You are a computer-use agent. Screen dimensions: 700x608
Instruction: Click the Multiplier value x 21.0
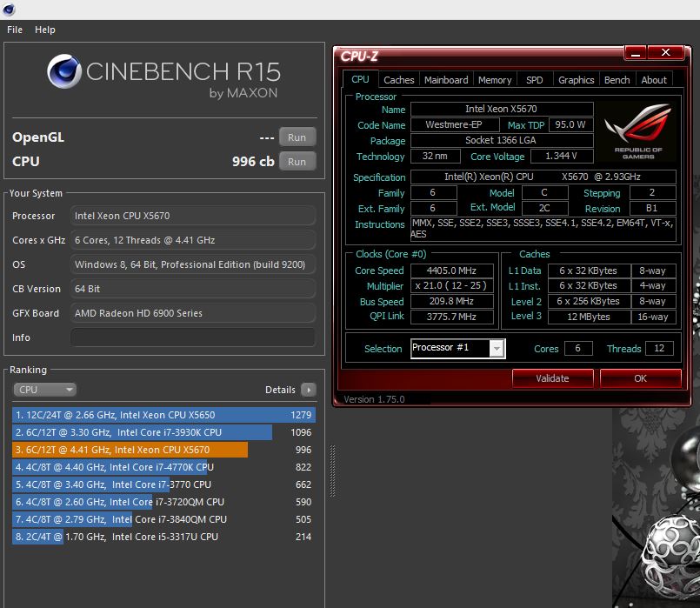click(x=452, y=285)
